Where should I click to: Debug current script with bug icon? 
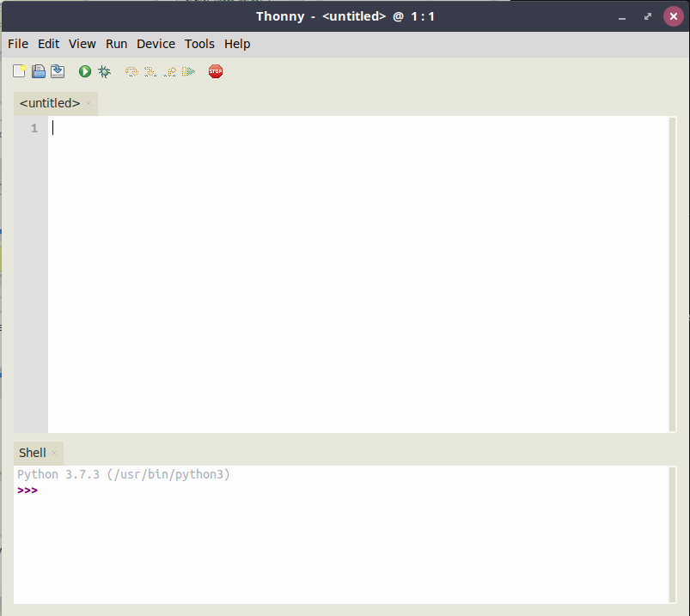104,71
